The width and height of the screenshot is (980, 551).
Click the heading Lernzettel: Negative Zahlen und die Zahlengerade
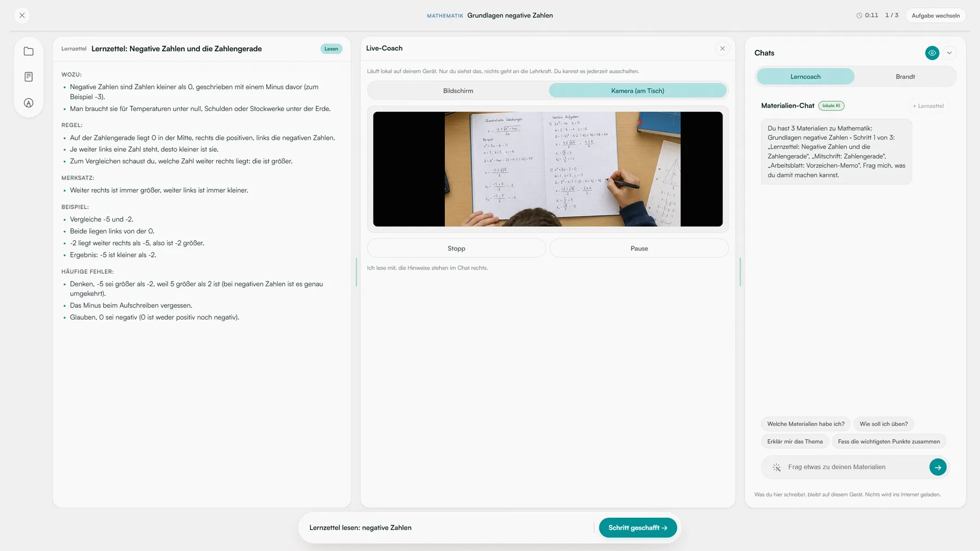tap(176, 48)
